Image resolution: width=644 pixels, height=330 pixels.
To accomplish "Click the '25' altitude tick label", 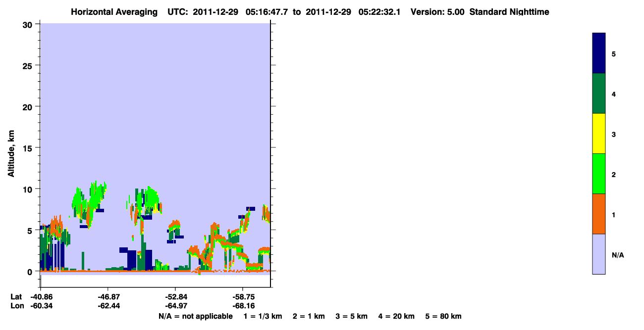I will [29, 65].
